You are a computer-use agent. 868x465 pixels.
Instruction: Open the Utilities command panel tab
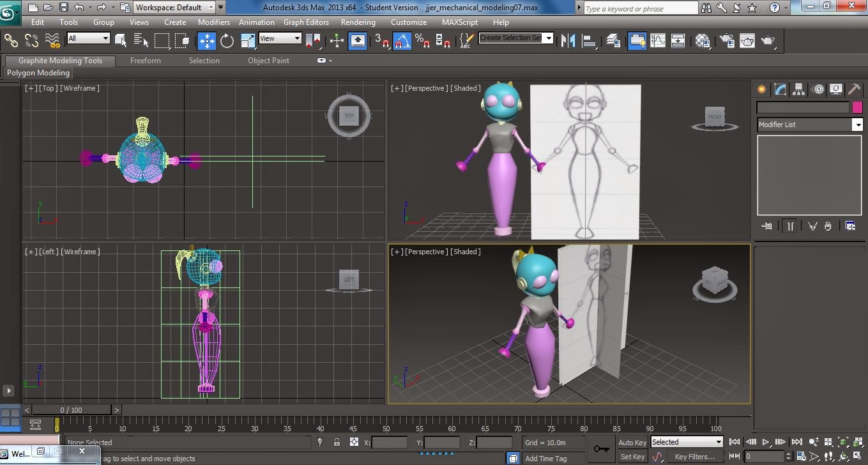tap(854, 89)
